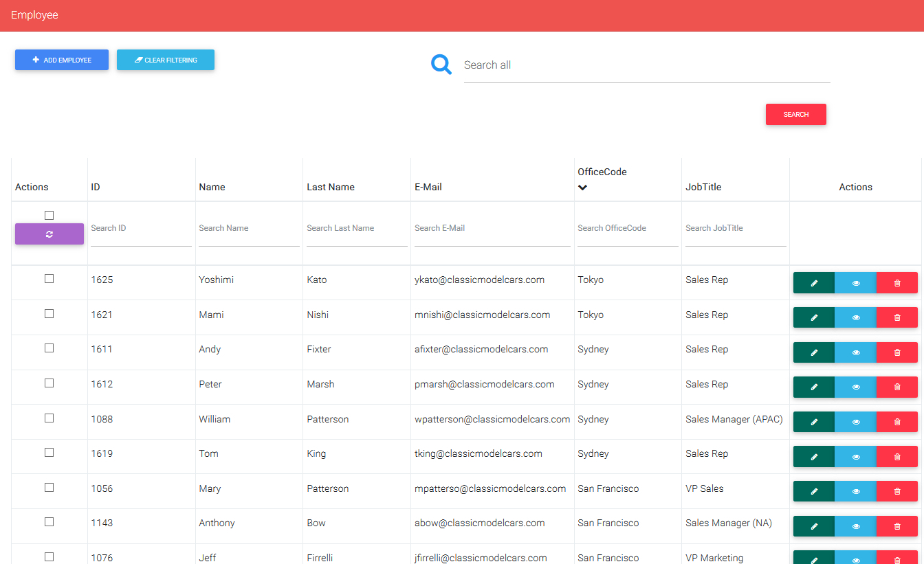Edit William Patterson's row via pencil icon

(813, 421)
